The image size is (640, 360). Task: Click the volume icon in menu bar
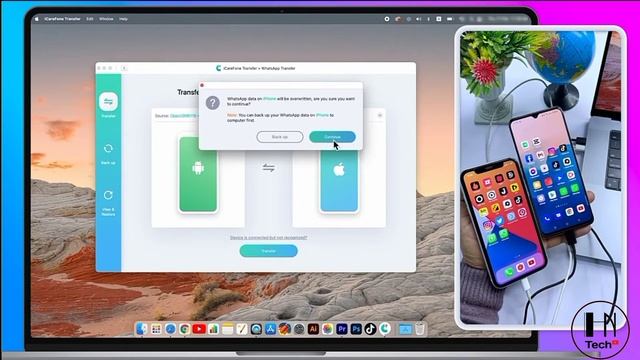[x=418, y=19]
